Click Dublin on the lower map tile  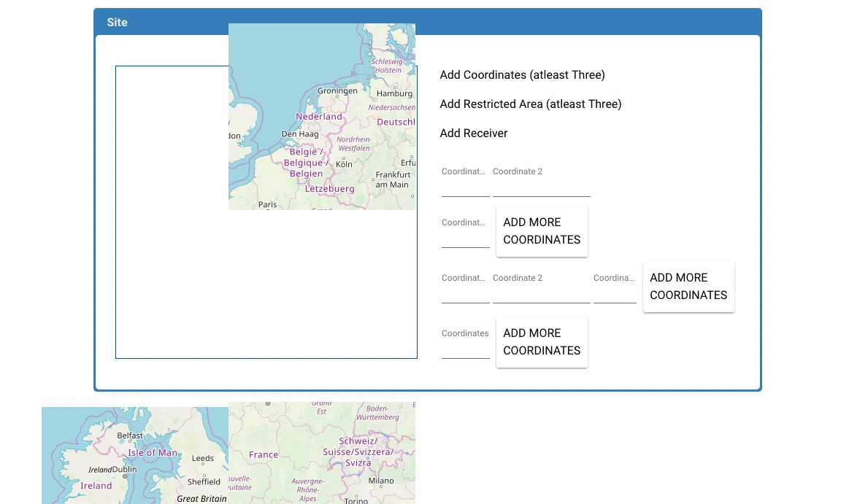click(124, 469)
